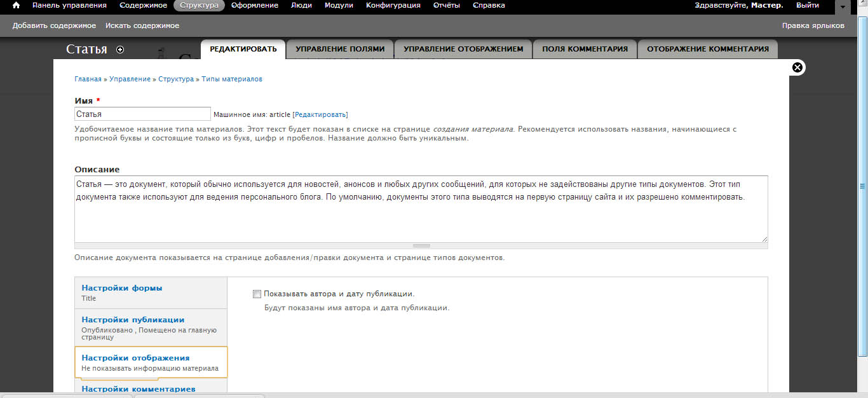Switch to the Управление полями tab
The width and height of the screenshot is (868, 398).
click(340, 49)
